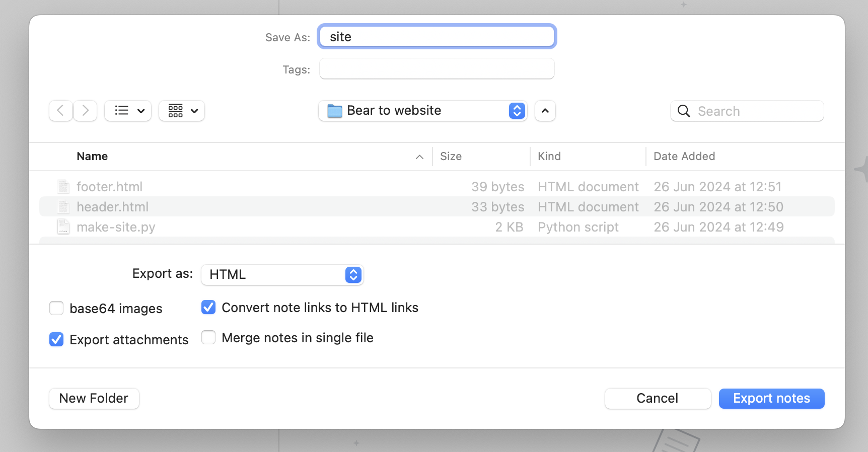868x452 pixels.
Task: Collapse the file browser with chevron button
Action: point(545,111)
